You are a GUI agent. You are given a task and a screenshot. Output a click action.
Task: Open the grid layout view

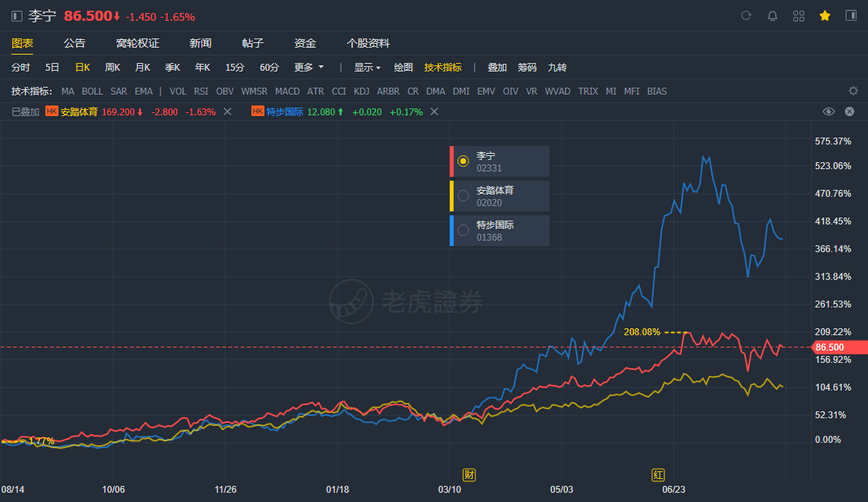(x=798, y=16)
